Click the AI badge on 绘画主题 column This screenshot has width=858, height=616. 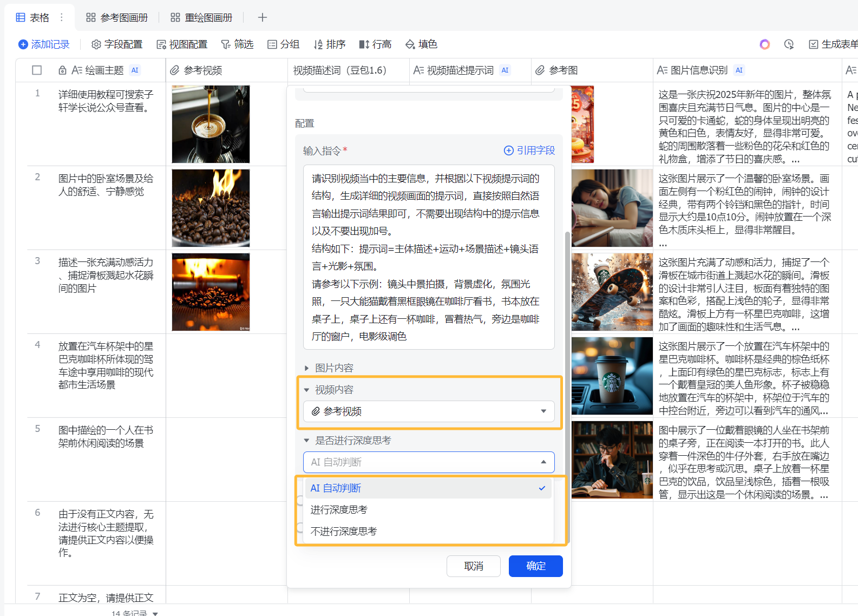pyautogui.click(x=135, y=70)
